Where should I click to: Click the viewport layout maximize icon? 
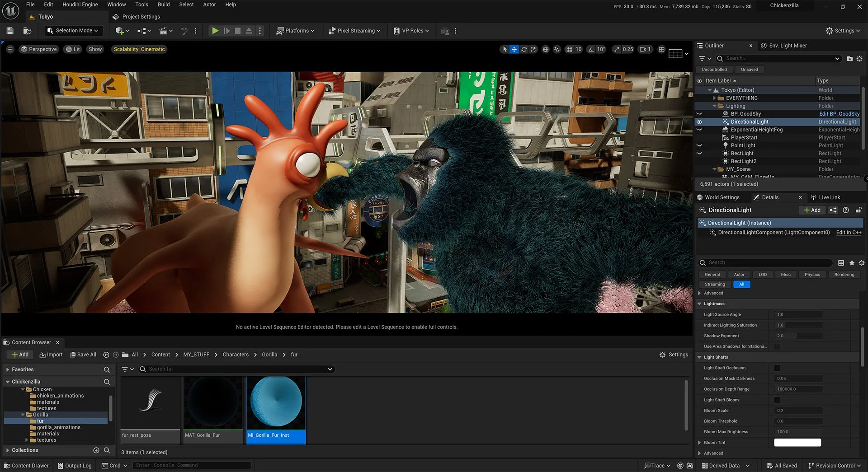coord(661,49)
